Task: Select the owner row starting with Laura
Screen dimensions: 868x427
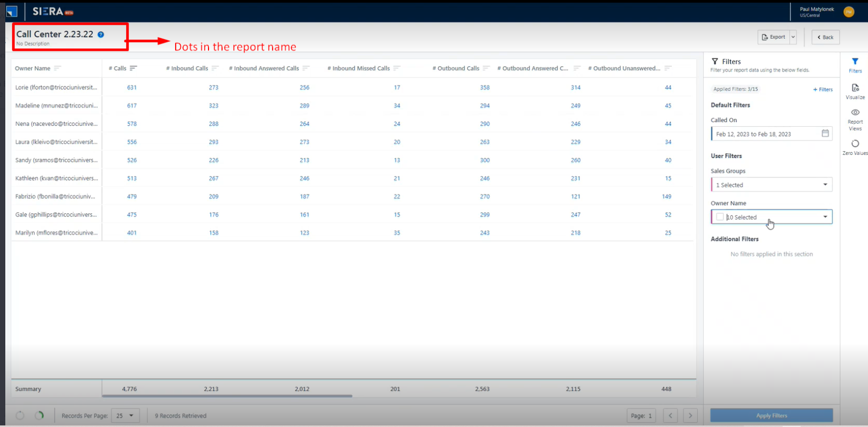Action: pyautogui.click(x=56, y=142)
